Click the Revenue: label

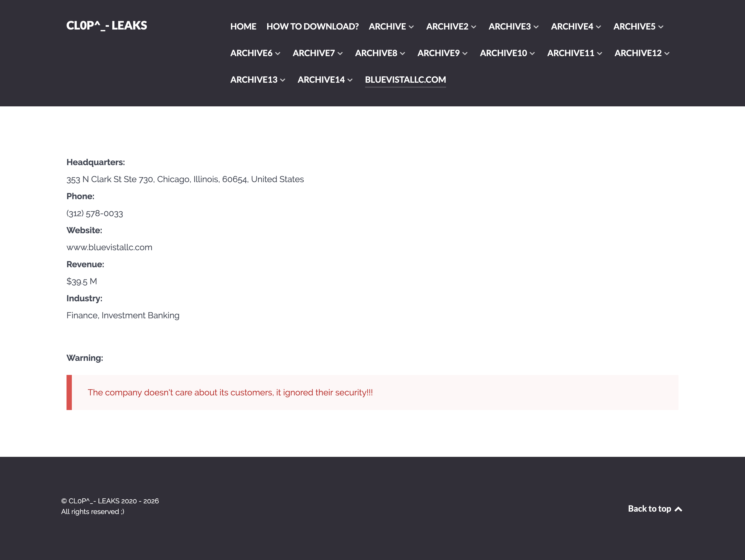[x=85, y=264]
